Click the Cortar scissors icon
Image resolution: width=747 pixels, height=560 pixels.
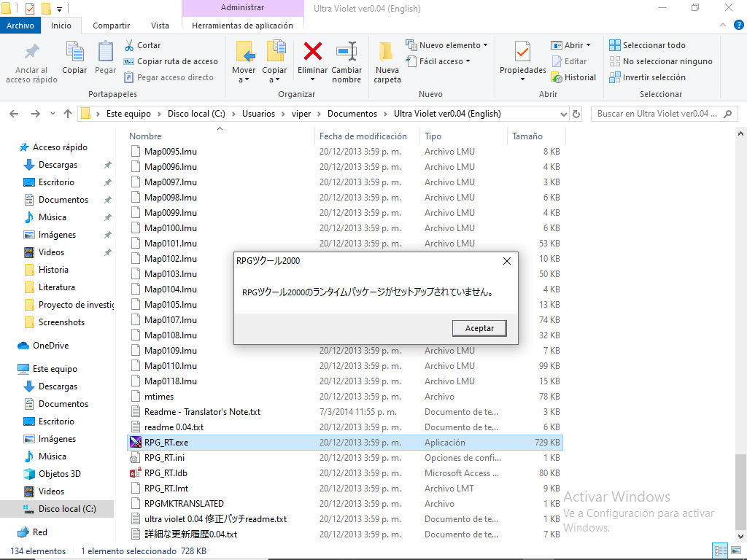click(x=129, y=45)
